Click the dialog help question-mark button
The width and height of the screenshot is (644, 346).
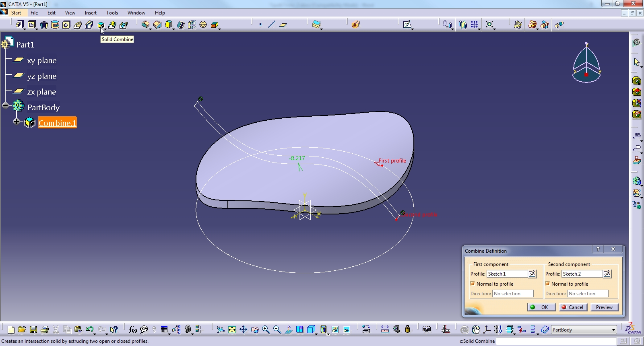(598, 249)
